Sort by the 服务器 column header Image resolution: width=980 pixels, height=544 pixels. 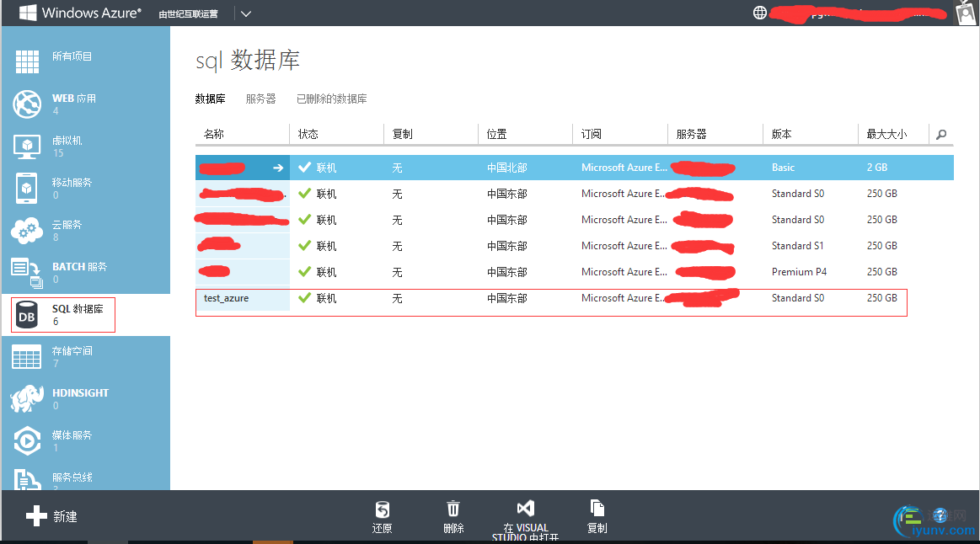pyautogui.click(x=691, y=134)
